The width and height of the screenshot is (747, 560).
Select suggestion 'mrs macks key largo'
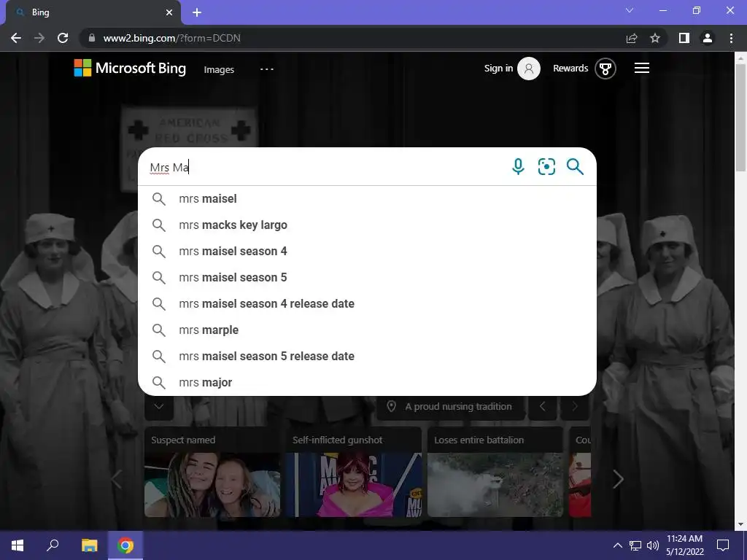pos(367,225)
